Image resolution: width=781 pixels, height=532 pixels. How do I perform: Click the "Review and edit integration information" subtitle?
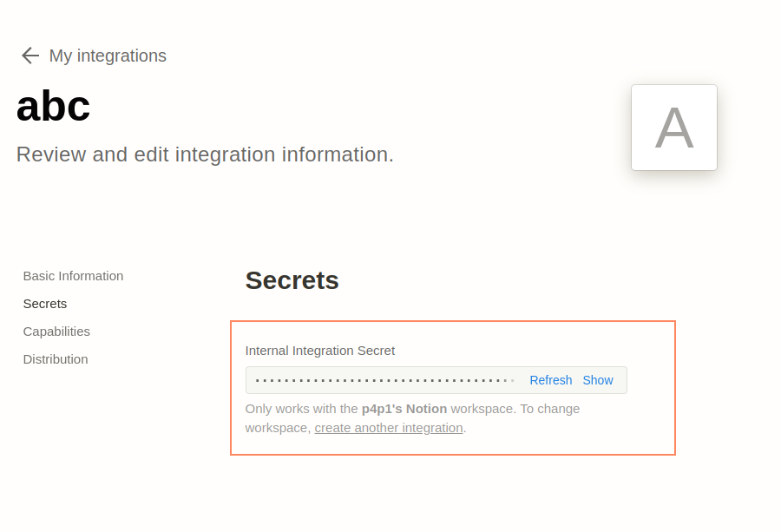(205, 154)
